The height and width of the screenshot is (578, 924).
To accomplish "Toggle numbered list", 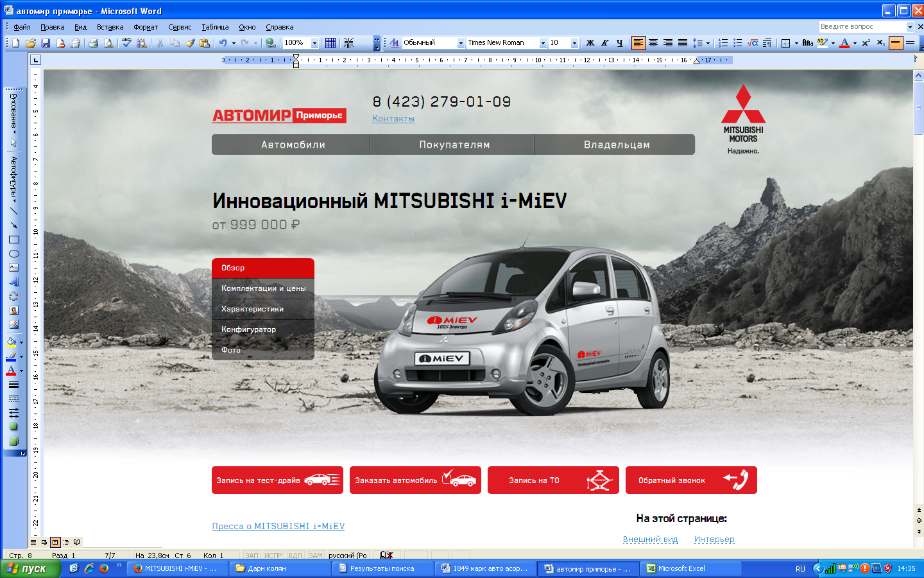I will (723, 43).
